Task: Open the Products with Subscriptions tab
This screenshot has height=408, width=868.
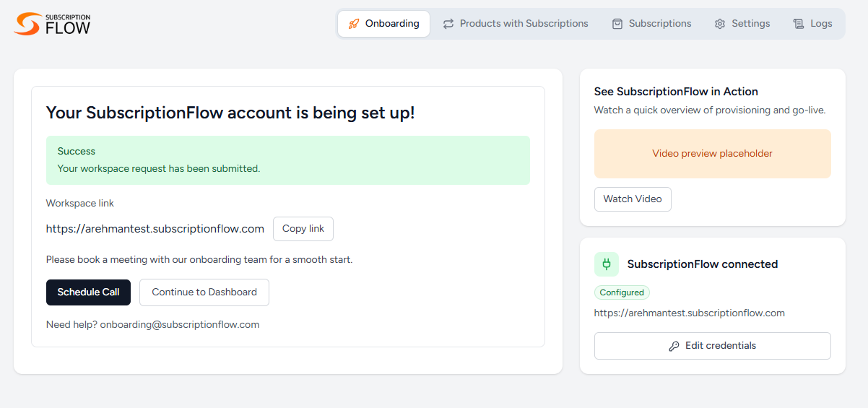Action: (x=516, y=24)
